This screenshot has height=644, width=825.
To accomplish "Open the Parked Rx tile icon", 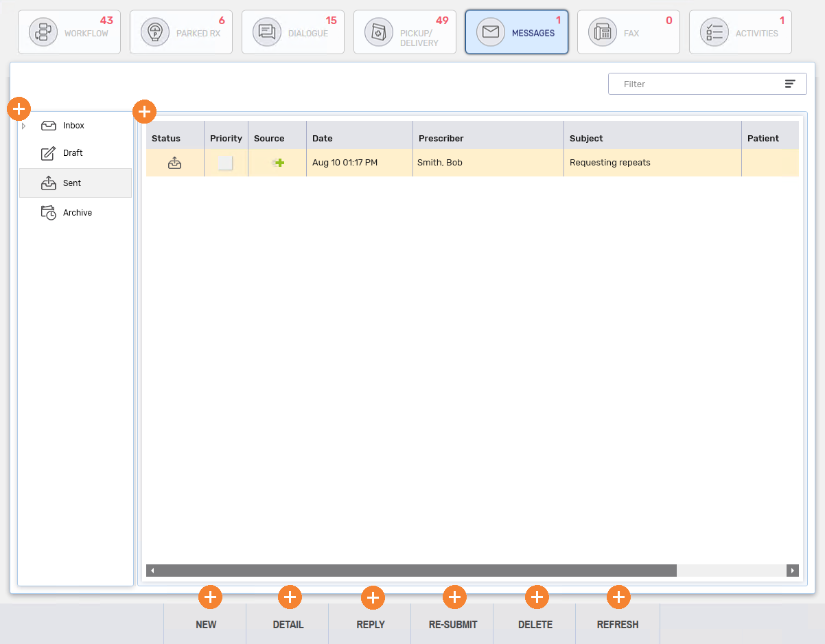I will click(x=155, y=33).
